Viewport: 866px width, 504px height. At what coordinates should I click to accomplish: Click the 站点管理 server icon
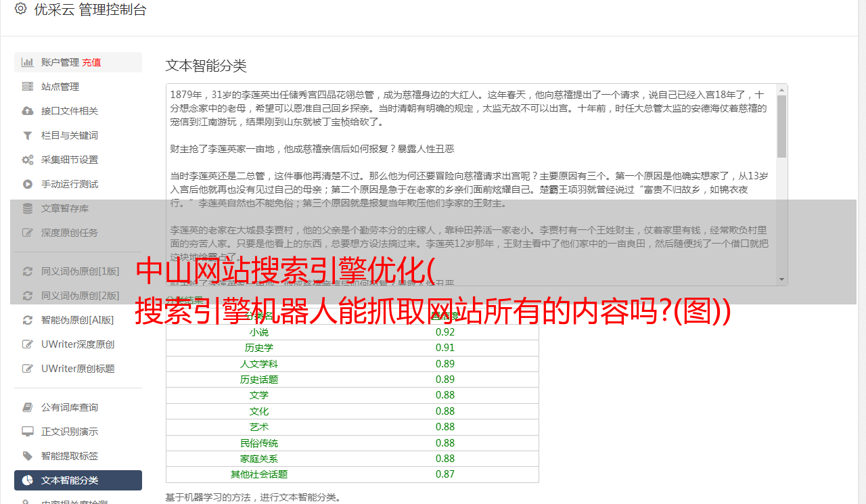[28, 87]
